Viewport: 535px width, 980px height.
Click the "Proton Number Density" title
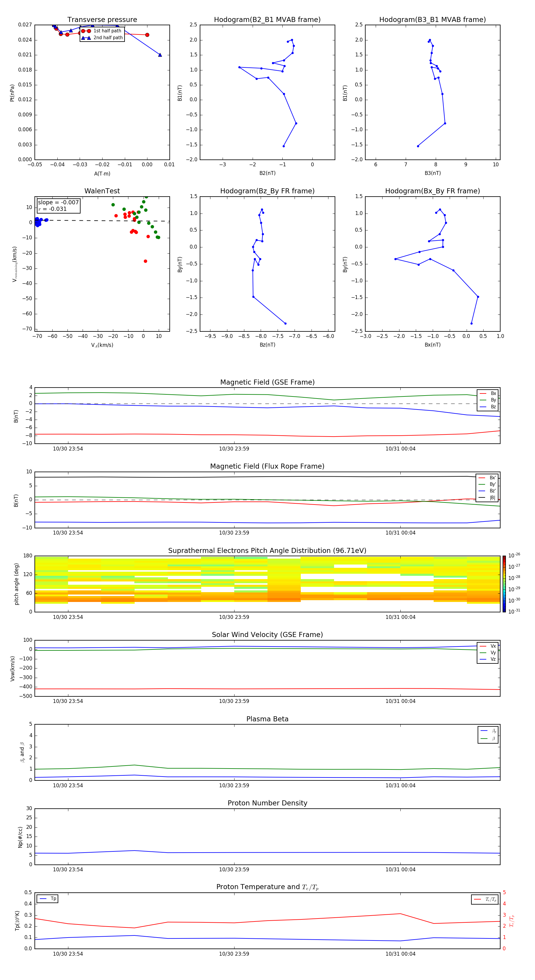point(267,803)
